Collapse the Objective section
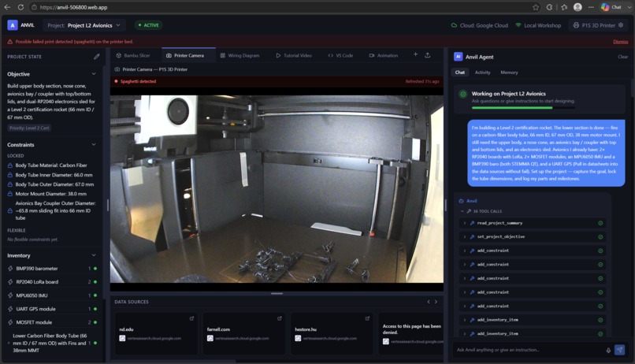The height and width of the screenshot is (364, 635). point(94,74)
